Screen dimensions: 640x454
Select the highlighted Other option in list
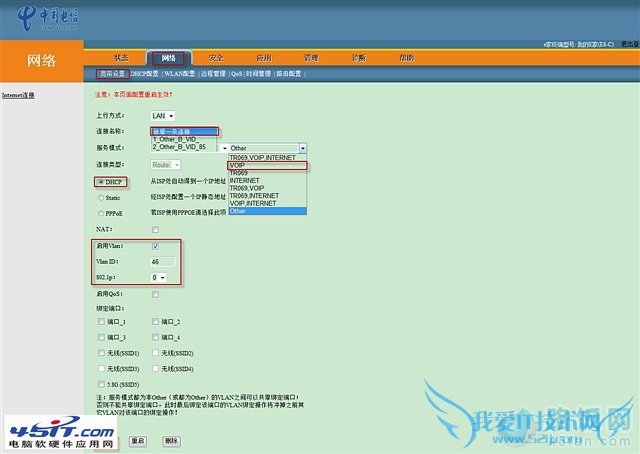pyautogui.click(x=267, y=211)
